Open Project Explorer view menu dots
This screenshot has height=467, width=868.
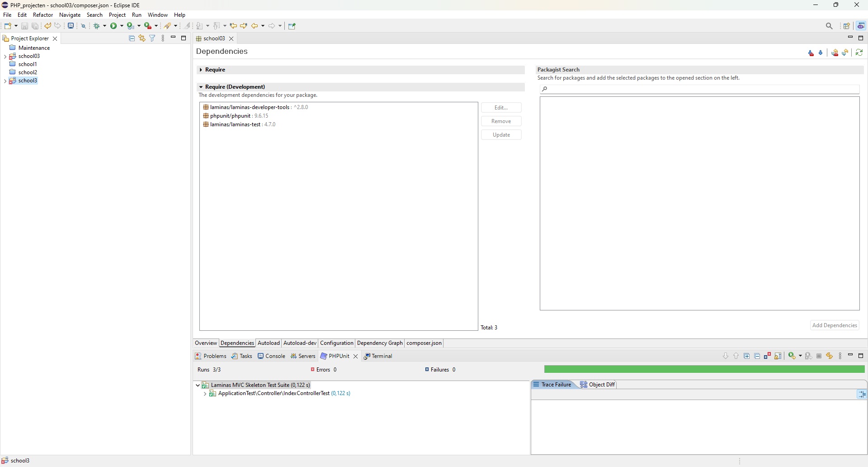[x=163, y=38]
